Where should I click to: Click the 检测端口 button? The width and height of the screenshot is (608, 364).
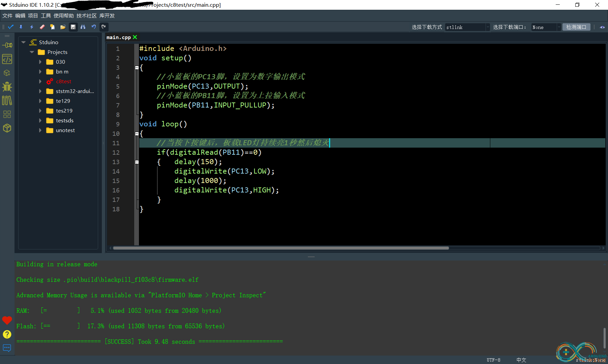click(576, 27)
